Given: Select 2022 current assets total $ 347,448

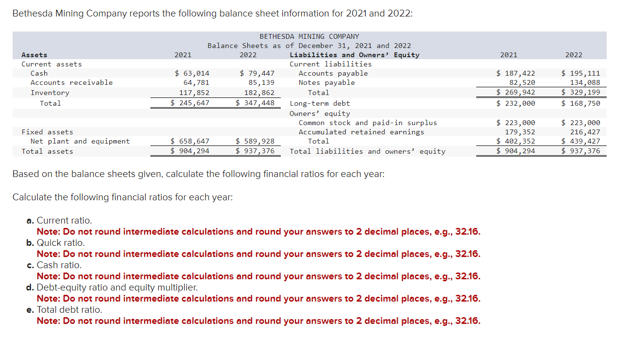Looking at the screenshot, I should click(x=255, y=103).
